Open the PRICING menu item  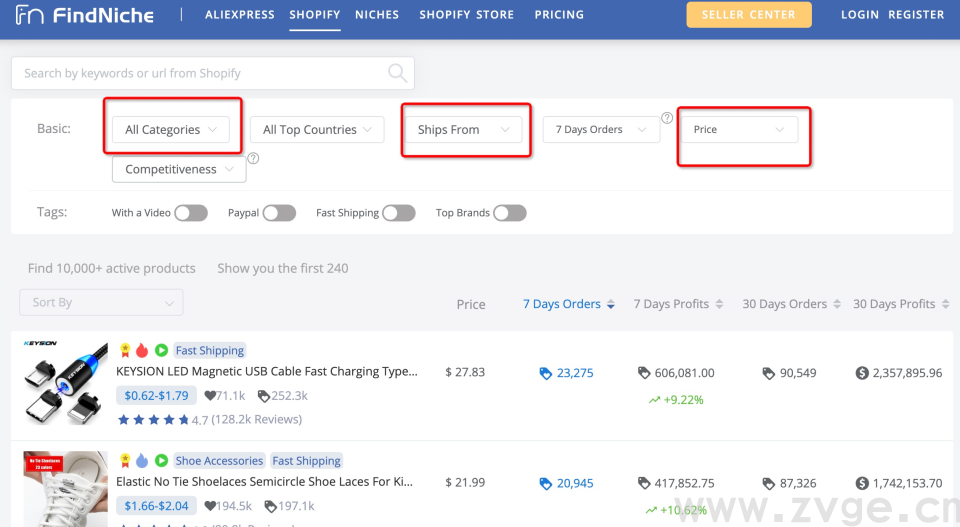coord(559,15)
